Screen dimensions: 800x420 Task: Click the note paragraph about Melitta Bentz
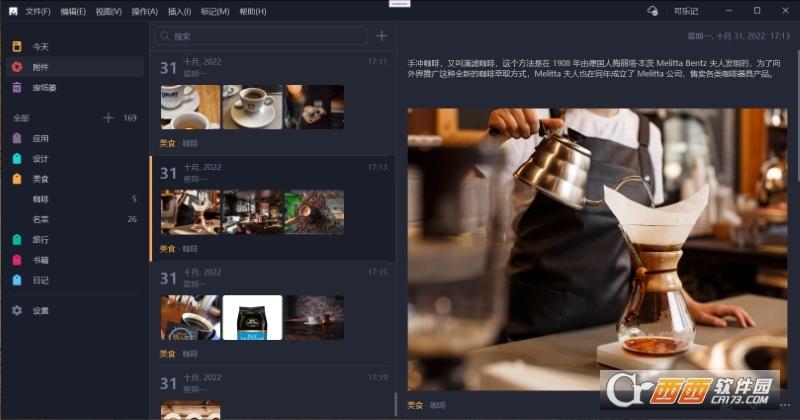[594, 68]
